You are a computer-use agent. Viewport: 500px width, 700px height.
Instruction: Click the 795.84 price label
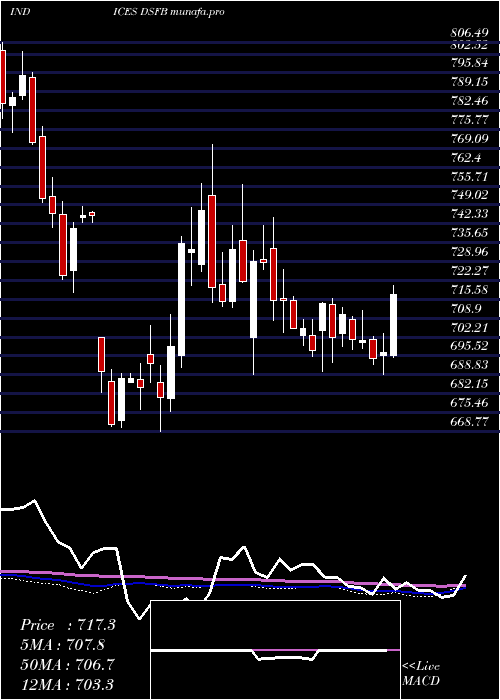(x=469, y=63)
